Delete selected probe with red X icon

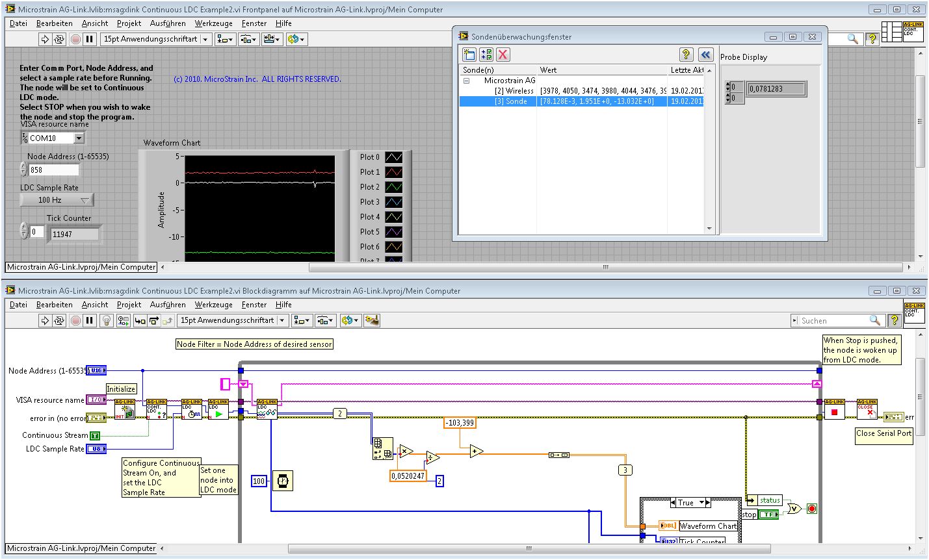point(503,55)
